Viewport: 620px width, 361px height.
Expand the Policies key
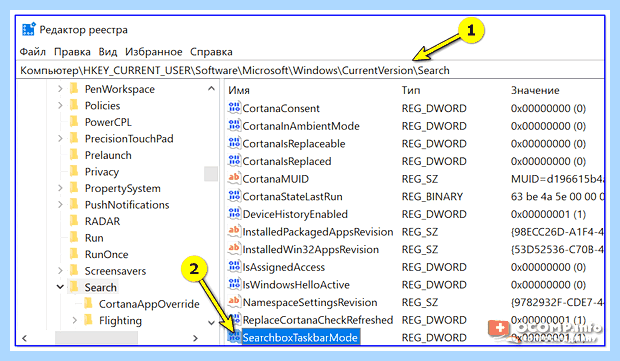tap(60, 106)
